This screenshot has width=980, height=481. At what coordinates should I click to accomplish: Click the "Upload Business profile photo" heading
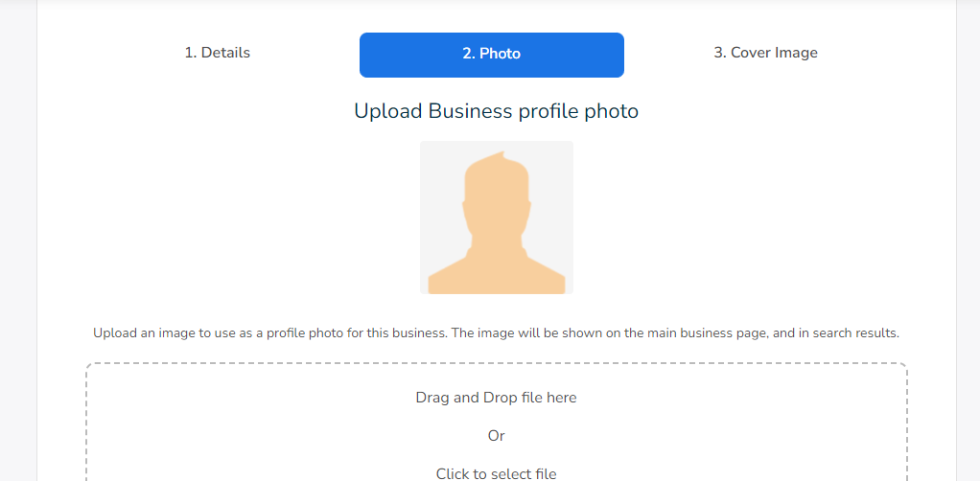496,111
